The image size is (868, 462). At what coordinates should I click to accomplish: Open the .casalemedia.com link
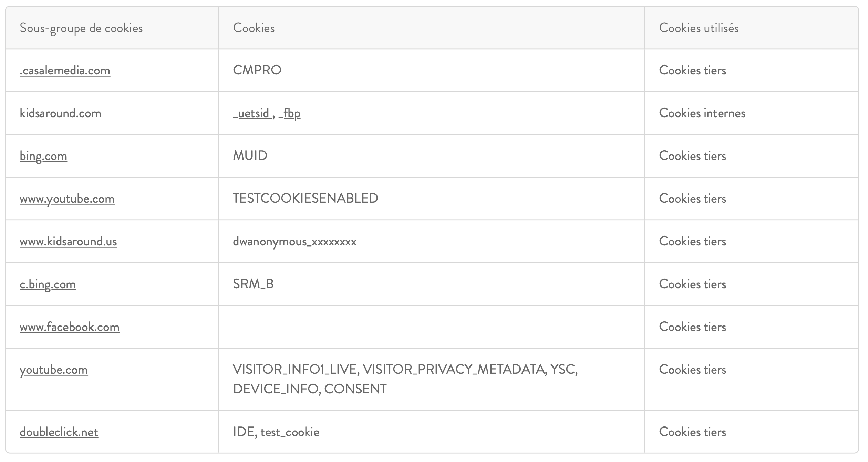coord(65,71)
